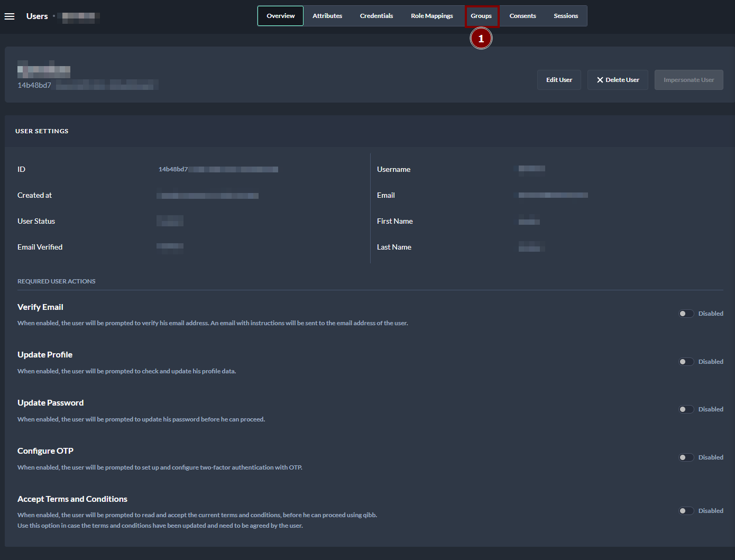Click the user ID value in settings
Viewport: 735px width, 560px height.
pos(218,169)
